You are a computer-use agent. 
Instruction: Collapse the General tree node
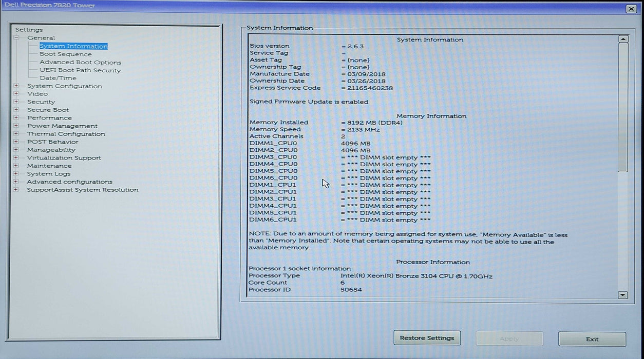tap(16, 37)
